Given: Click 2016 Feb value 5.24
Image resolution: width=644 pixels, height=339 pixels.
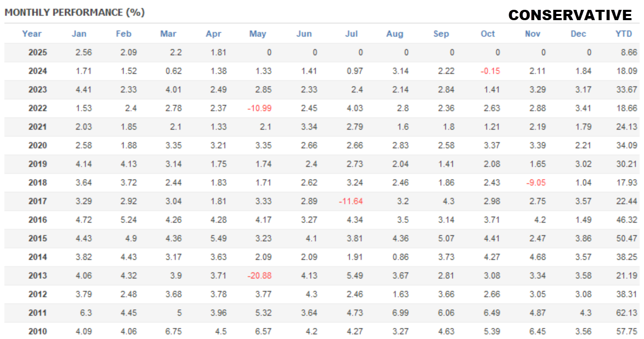Looking at the screenshot, I should (129, 220).
